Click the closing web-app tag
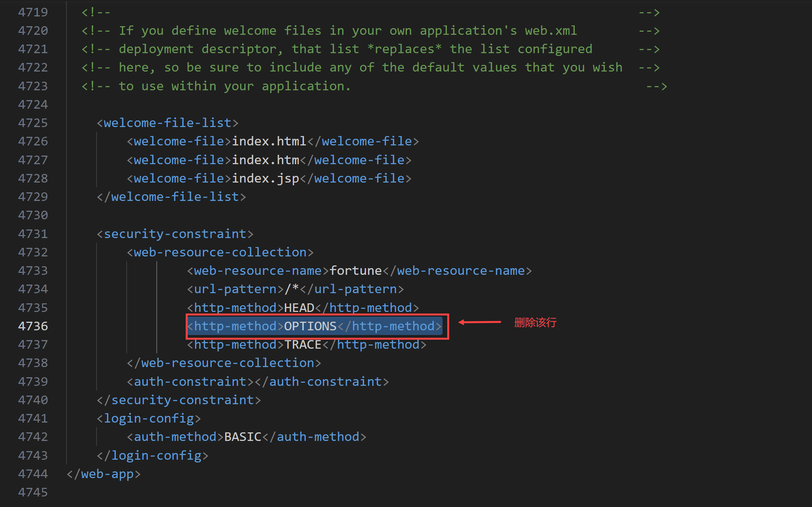This screenshot has width=812, height=507. [x=104, y=474]
